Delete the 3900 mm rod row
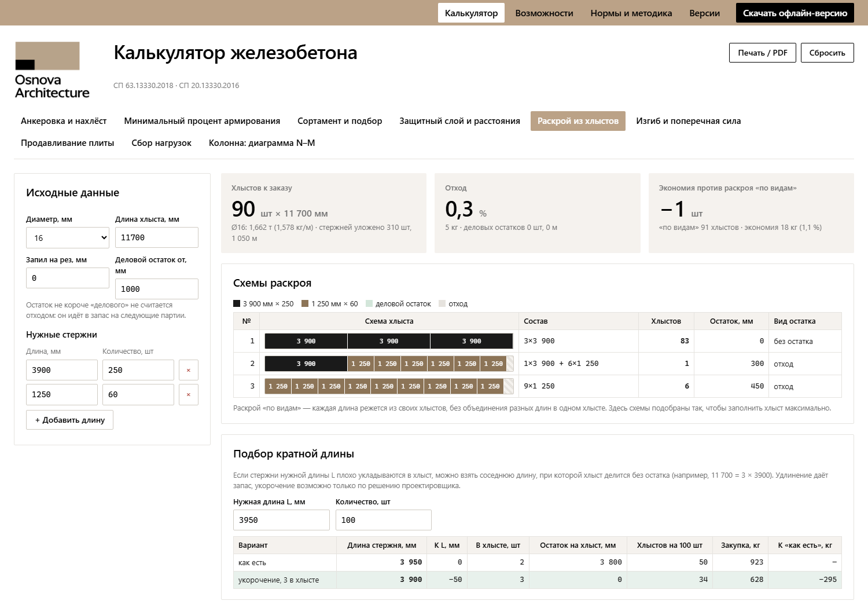 click(x=189, y=370)
